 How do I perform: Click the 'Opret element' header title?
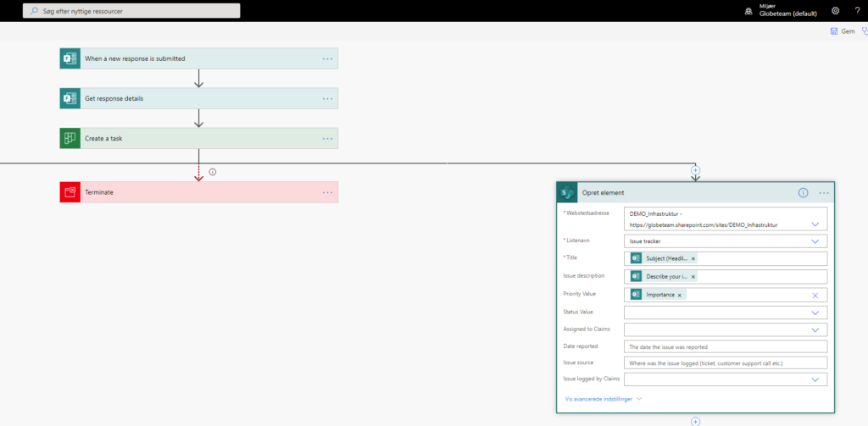click(603, 193)
